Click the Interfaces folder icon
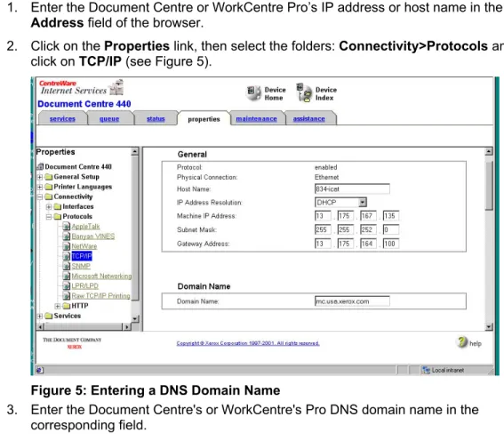 58,206
